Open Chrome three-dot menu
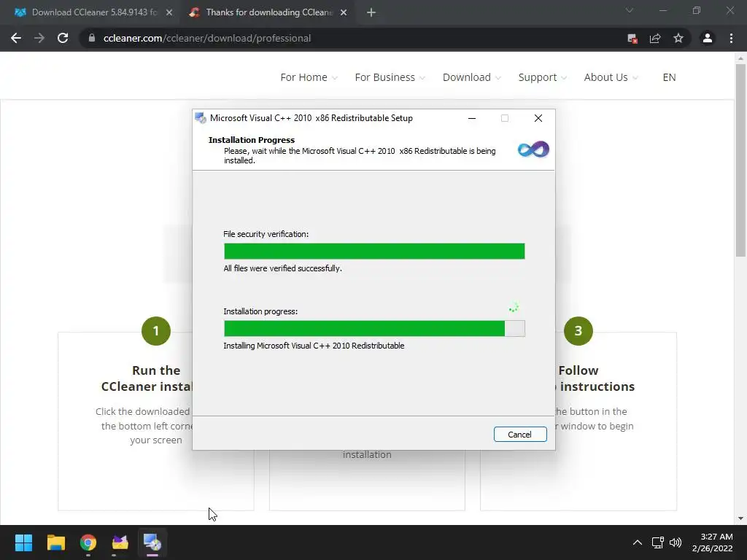 (x=731, y=38)
